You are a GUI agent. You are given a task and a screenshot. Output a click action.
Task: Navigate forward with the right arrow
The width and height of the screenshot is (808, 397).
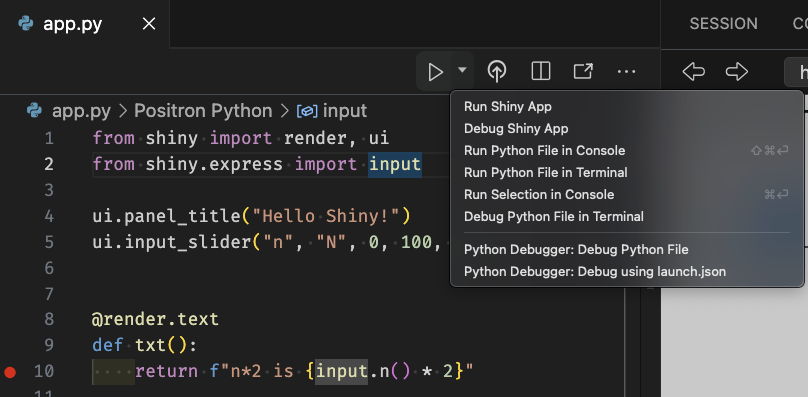[x=737, y=71]
